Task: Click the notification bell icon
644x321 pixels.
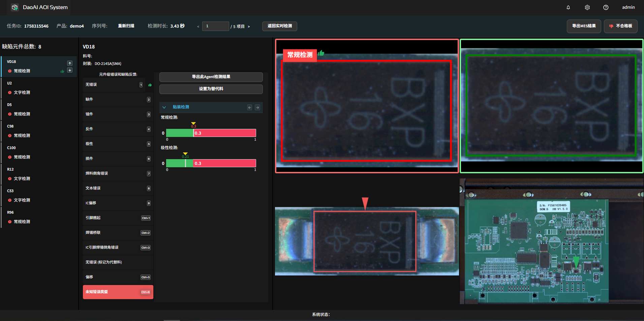Action: pyautogui.click(x=568, y=7)
